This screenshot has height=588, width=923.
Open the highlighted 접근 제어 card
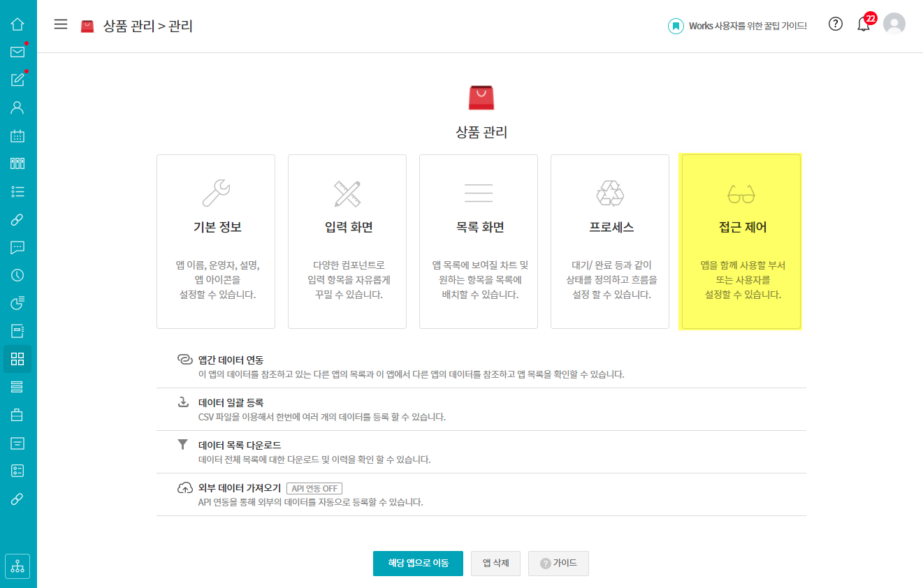pos(741,242)
